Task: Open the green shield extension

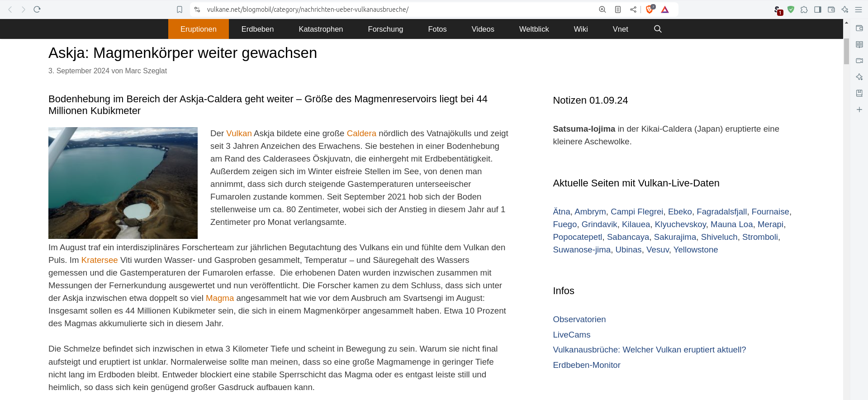Action: [x=791, y=10]
